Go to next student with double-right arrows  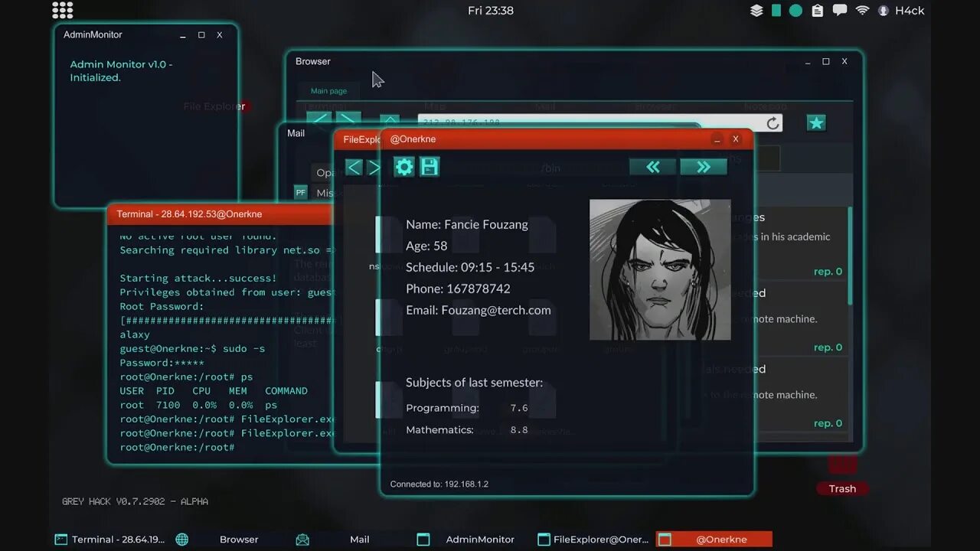(704, 167)
